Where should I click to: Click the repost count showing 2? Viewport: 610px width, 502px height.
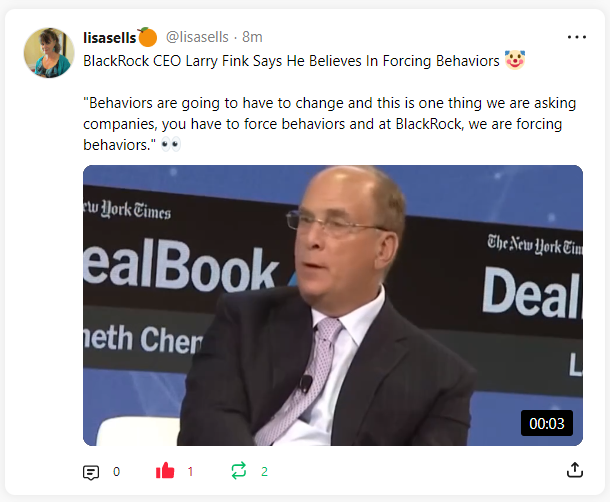pyautogui.click(x=264, y=472)
